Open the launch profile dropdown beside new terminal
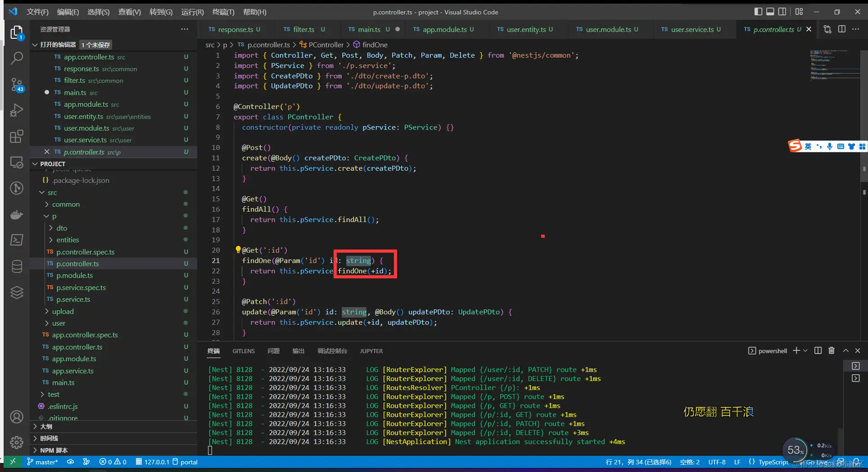The image size is (868, 472). 805,350
